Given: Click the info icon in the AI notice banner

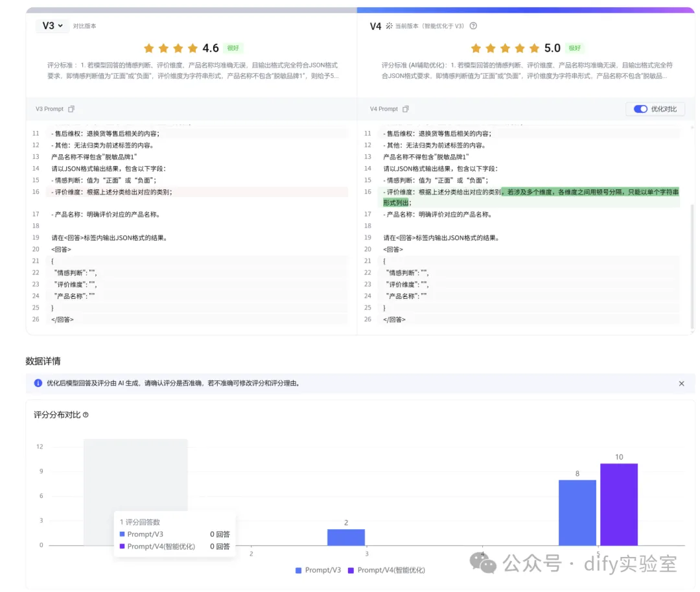Looking at the screenshot, I should click(38, 383).
